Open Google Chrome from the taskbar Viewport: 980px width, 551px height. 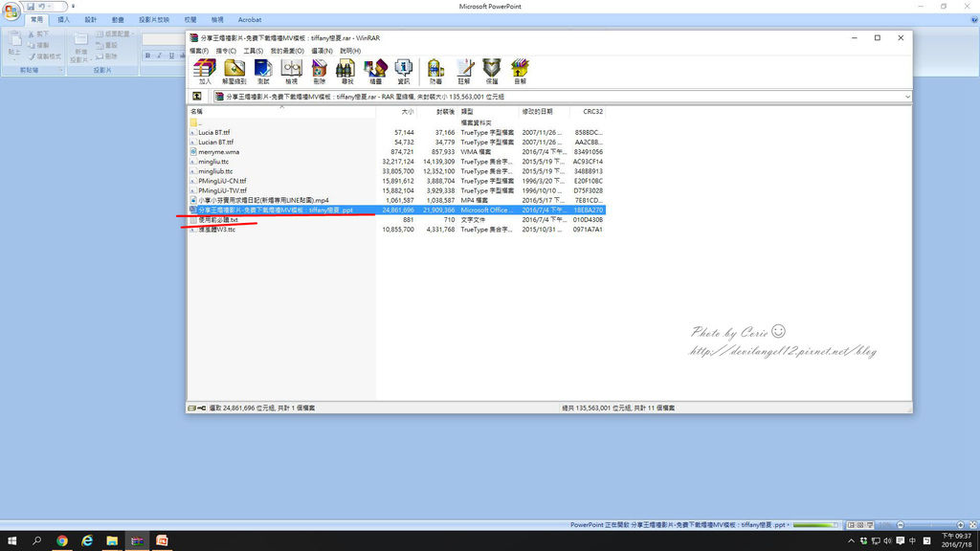pyautogui.click(x=62, y=541)
